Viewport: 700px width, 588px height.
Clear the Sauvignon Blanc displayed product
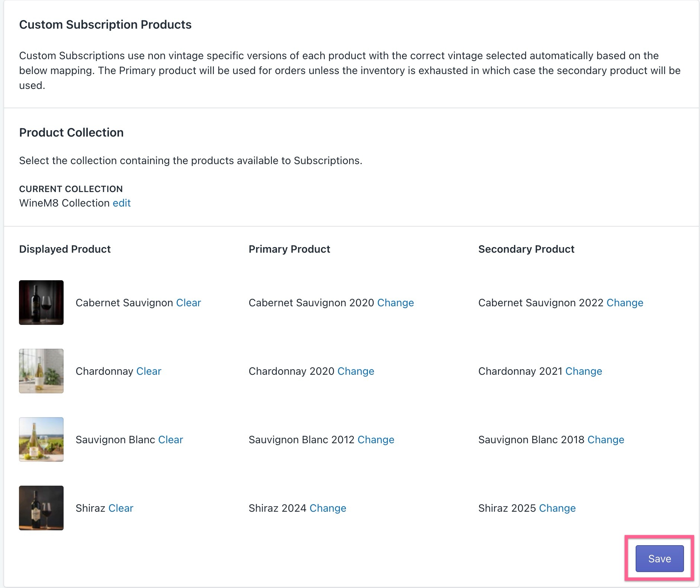(x=171, y=440)
